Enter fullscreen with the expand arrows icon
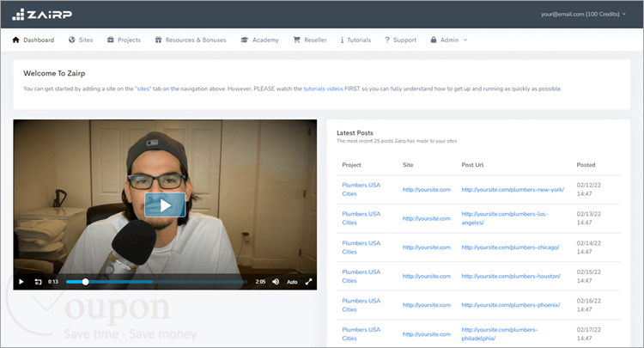The width and height of the screenshot is (644, 348). pos(308,282)
